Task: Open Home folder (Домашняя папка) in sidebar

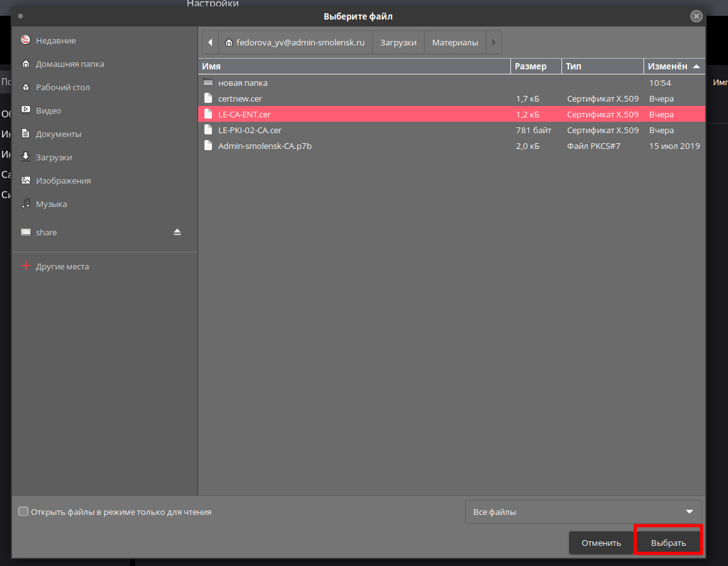Action: (x=26, y=64)
